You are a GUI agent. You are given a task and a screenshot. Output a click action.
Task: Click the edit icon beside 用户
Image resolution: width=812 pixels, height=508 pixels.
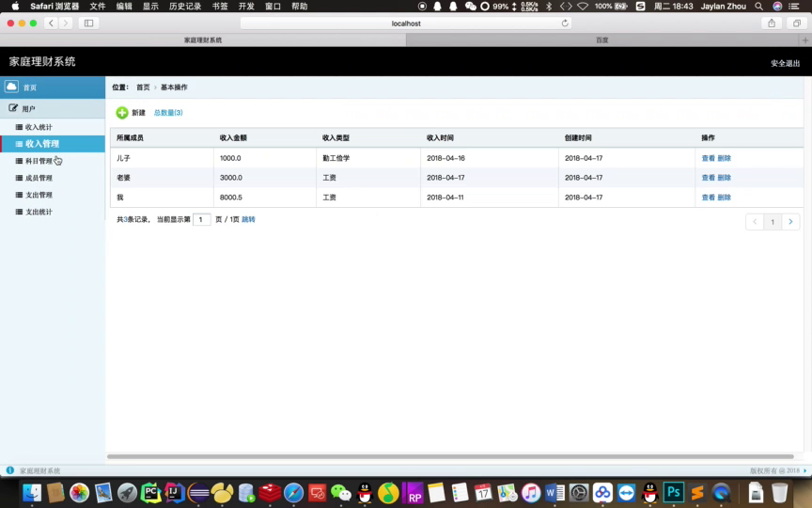pos(13,108)
